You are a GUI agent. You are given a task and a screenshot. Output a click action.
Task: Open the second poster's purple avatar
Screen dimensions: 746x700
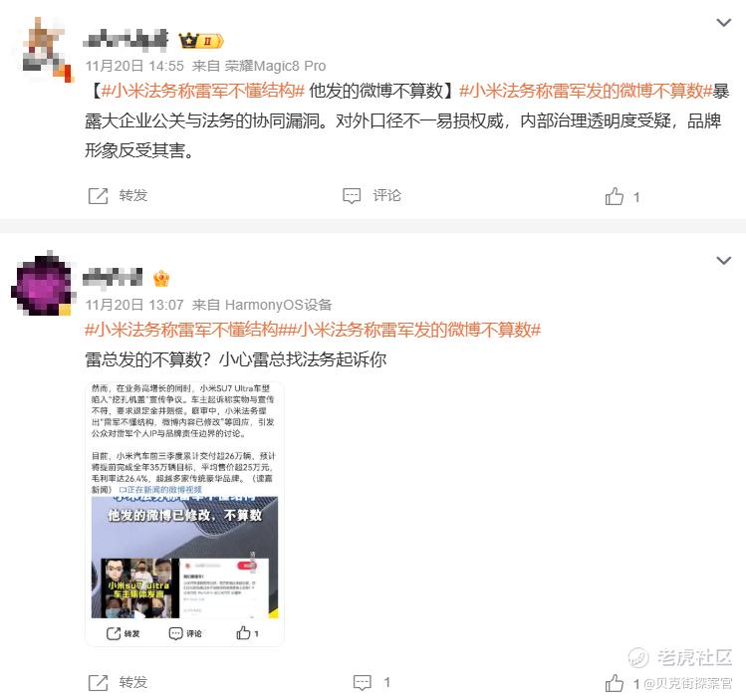click(x=42, y=284)
